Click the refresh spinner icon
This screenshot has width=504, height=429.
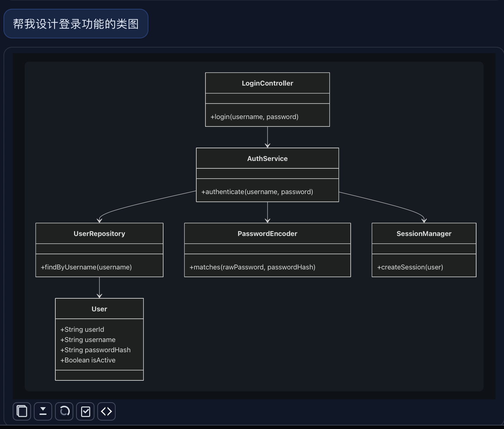click(x=64, y=411)
